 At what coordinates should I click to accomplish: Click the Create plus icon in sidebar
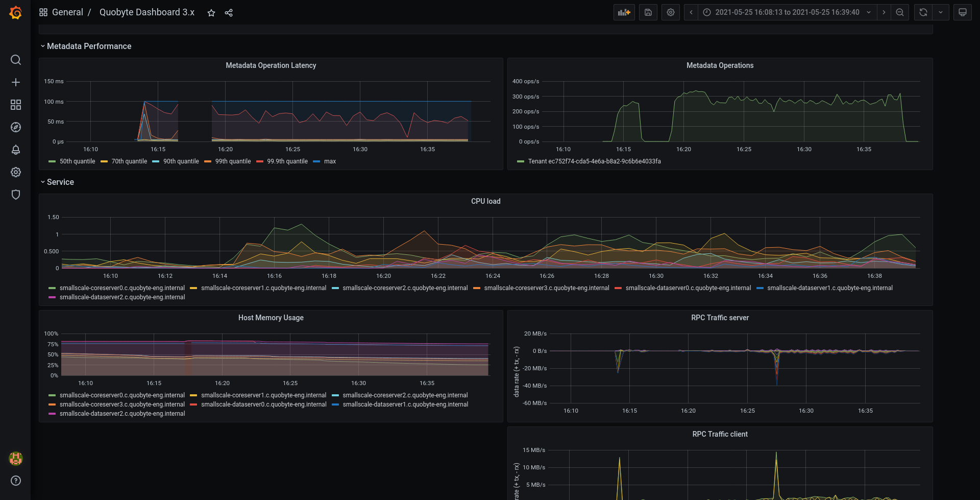(16, 82)
